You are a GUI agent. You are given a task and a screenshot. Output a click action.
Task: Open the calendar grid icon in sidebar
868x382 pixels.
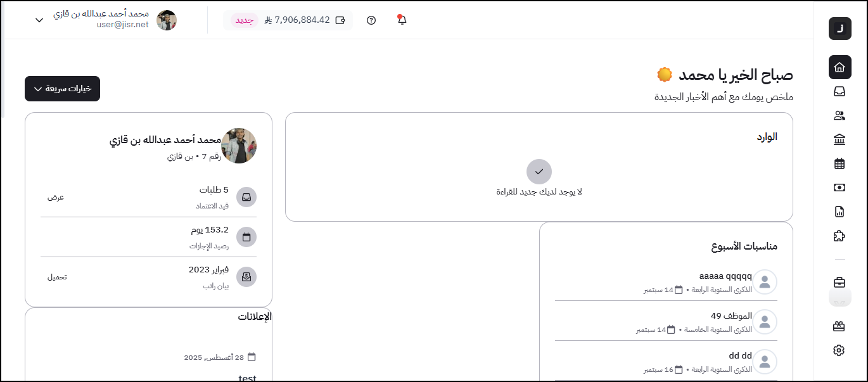(839, 163)
